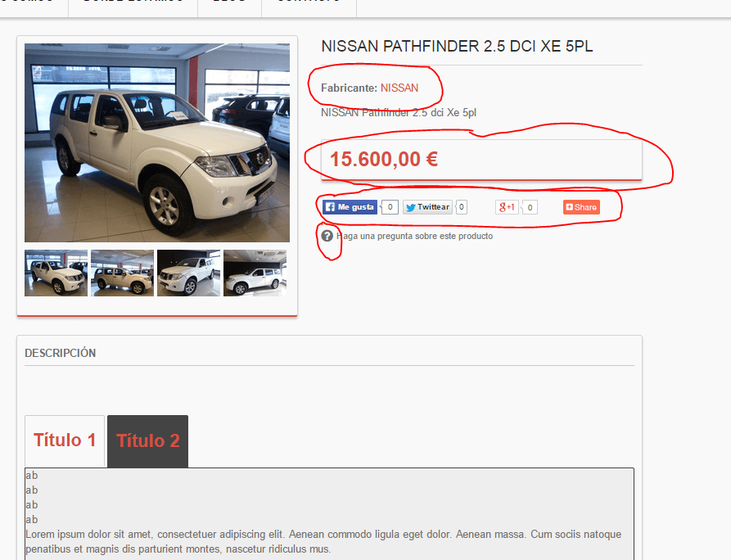Enlarge the main Nissan Pathfinder photo
The width and height of the screenshot is (731, 560).
tap(157, 142)
